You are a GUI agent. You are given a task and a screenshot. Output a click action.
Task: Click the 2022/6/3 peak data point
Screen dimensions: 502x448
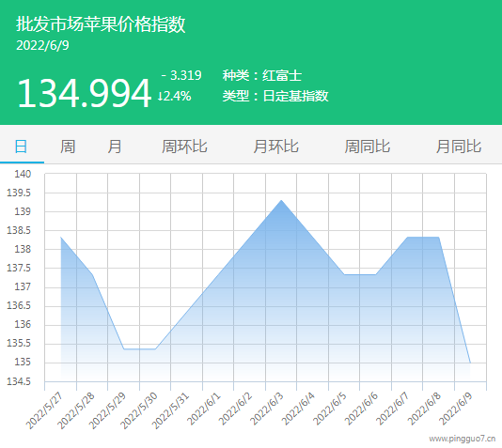pyautogui.click(x=281, y=200)
